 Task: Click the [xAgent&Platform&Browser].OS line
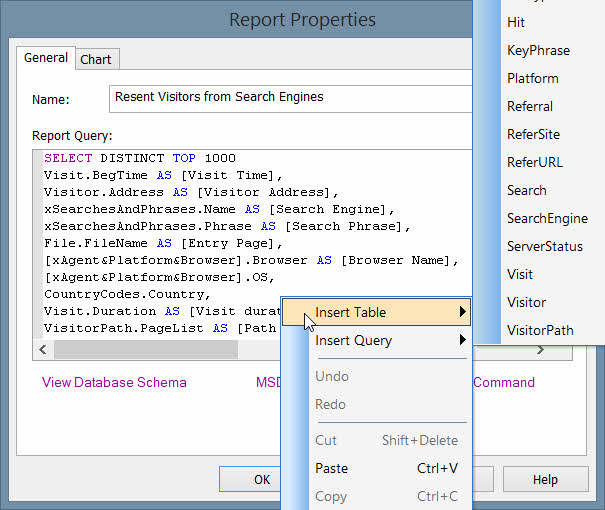(x=159, y=277)
